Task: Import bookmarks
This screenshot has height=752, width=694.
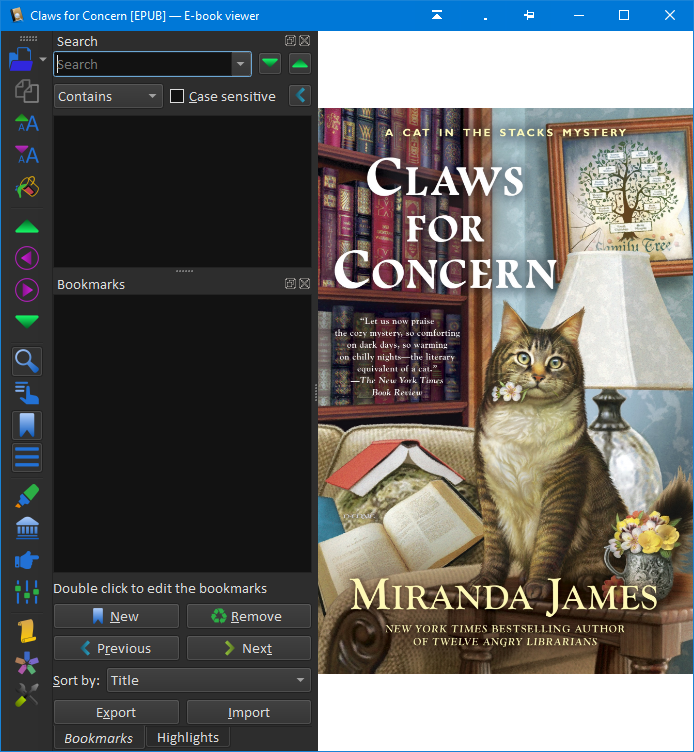Action: point(249,712)
